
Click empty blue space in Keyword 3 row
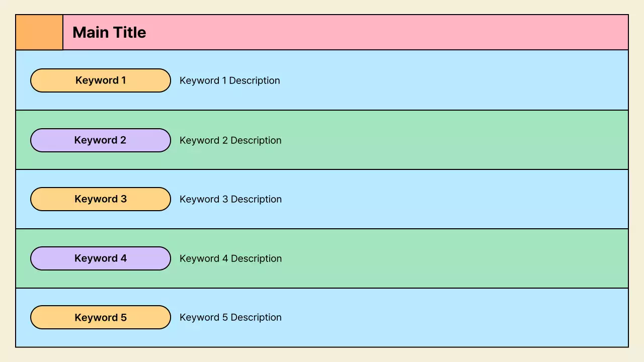[x=453, y=199]
